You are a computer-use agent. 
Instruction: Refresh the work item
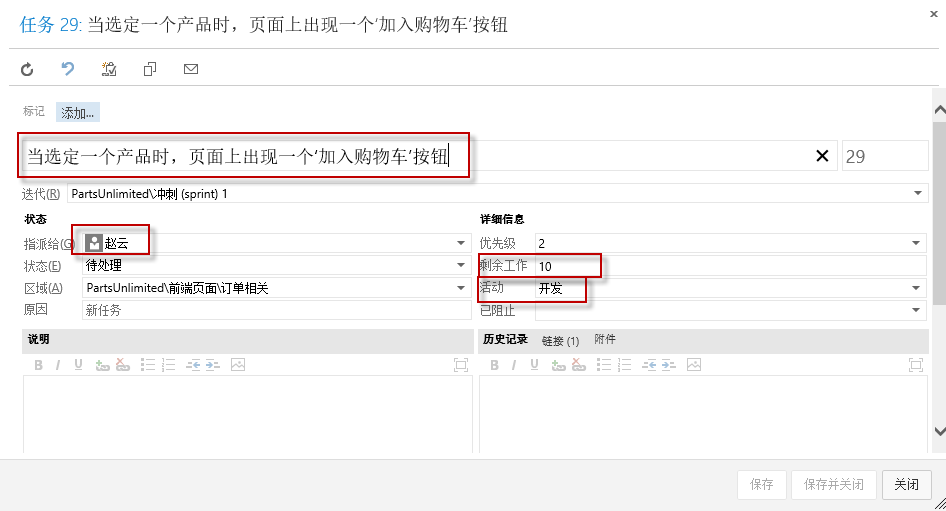point(27,69)
